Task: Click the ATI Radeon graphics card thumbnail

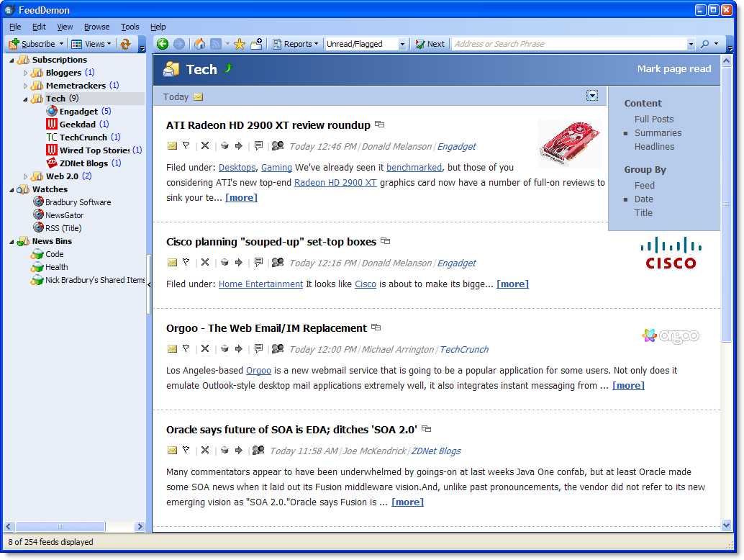Action: point(570,143)
